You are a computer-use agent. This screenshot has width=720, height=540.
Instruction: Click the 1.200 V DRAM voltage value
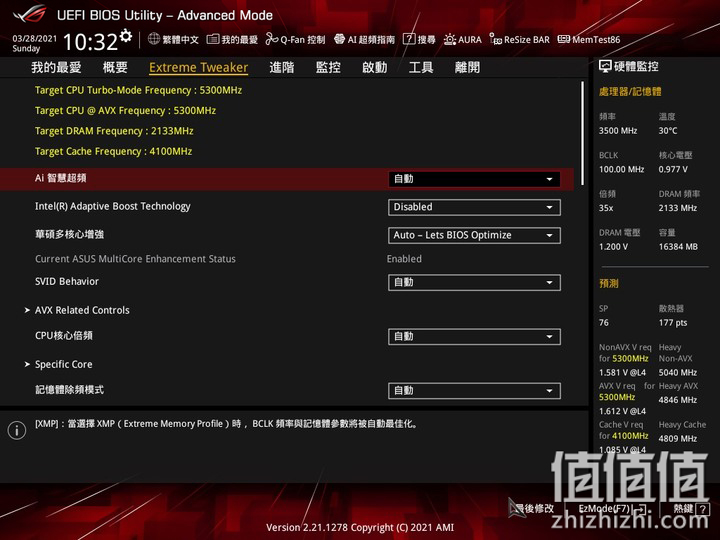pyautogui.click(x=613, y=247)
